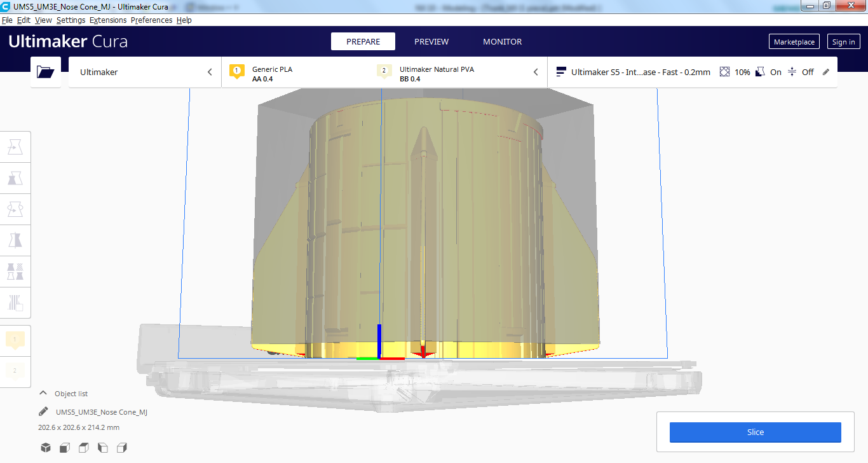Viewport: 868px width, 463px height.
Task: Collapse the Object list
Action: [43, 394]
